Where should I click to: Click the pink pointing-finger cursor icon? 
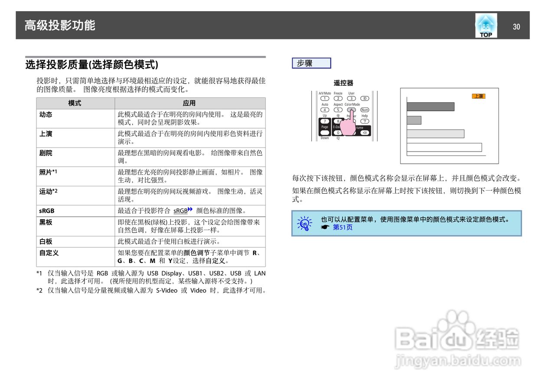tap(348, 127)
